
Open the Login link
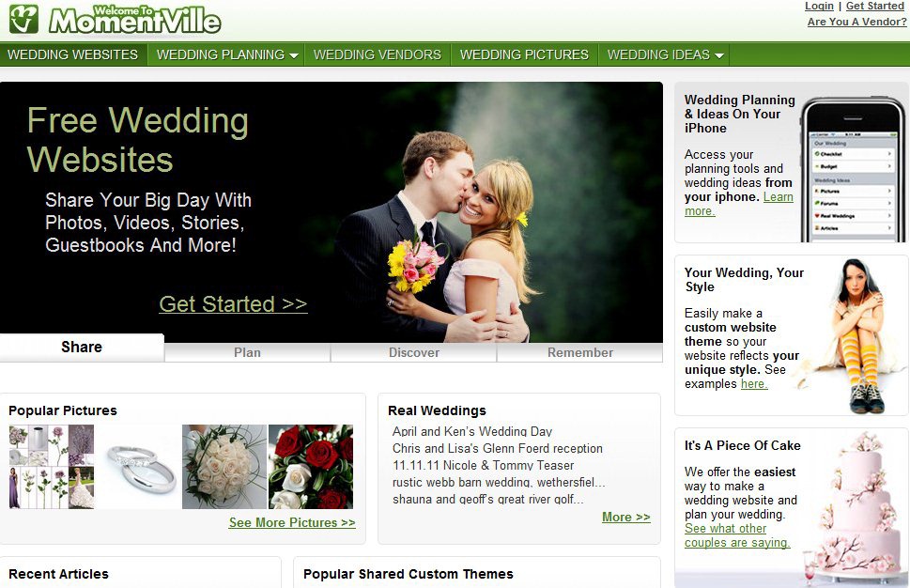click(x=819, y=6)
